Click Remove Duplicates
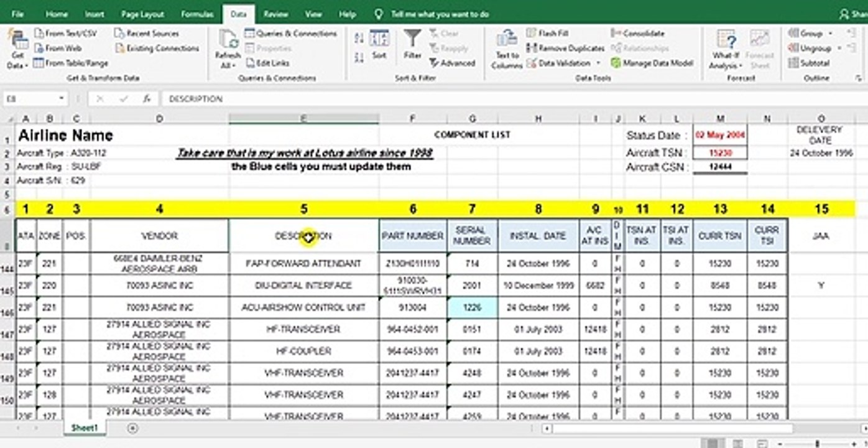Viewport: 868px width, 448px height. click(x=565, y=48)
